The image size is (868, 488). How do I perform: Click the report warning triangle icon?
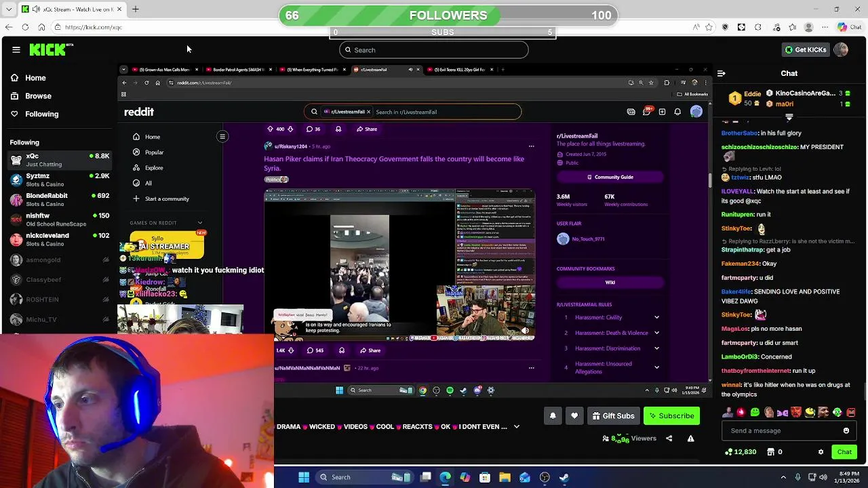click(x=690, y=439)
